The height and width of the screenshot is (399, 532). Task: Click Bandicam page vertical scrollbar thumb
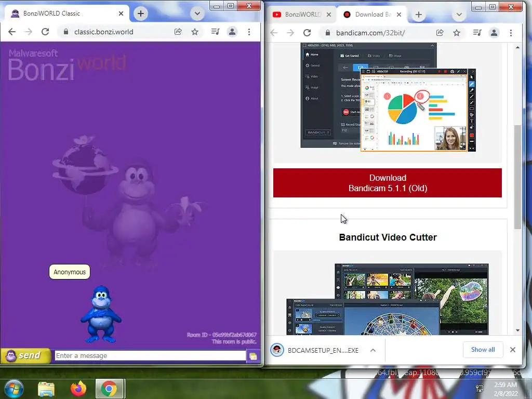pyautogui.click(x=517, y=177)
